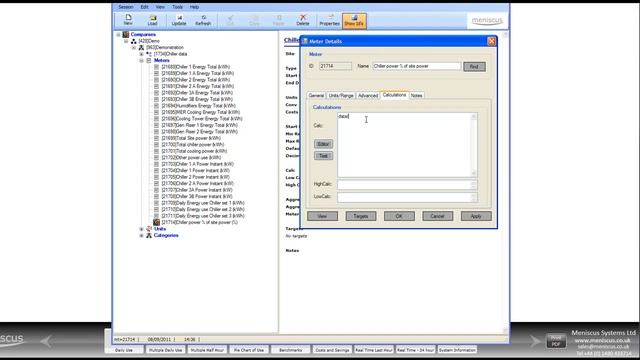The width and height of the screenshot is (640, 360).
Task: Collapse the [428]Demo tree node
Action: click(x=126, y=41)
